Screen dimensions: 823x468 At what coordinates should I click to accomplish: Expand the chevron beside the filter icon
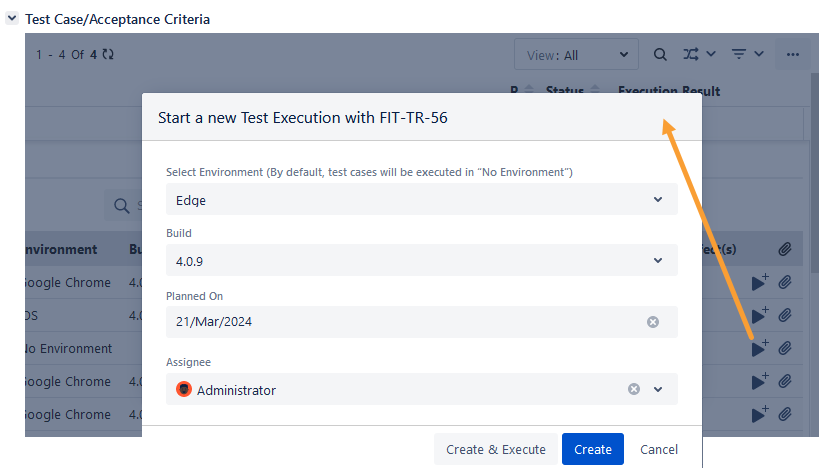(x=759, y=54)
